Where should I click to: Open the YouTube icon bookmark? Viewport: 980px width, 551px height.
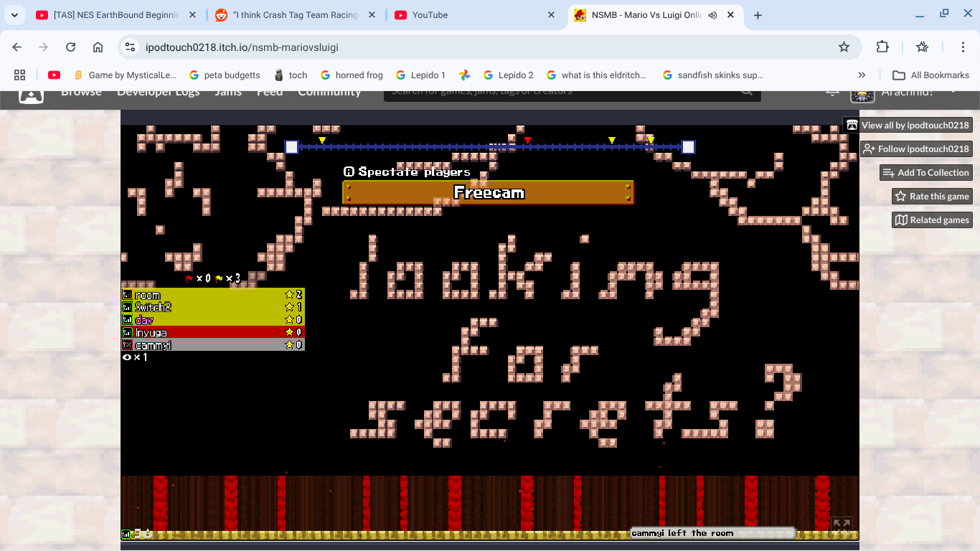(x=54, y=75)
